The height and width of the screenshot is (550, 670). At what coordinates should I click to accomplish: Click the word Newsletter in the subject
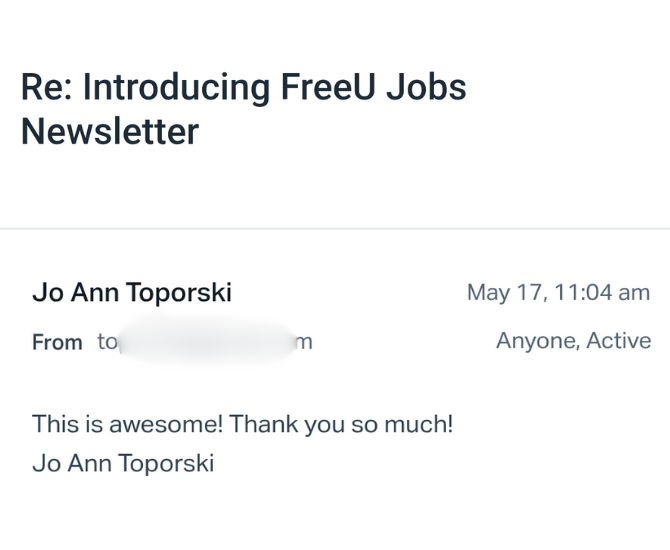point(110,131)
